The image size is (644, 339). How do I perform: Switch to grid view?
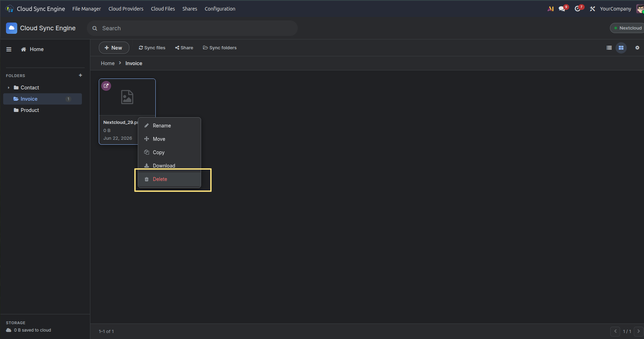621,48
